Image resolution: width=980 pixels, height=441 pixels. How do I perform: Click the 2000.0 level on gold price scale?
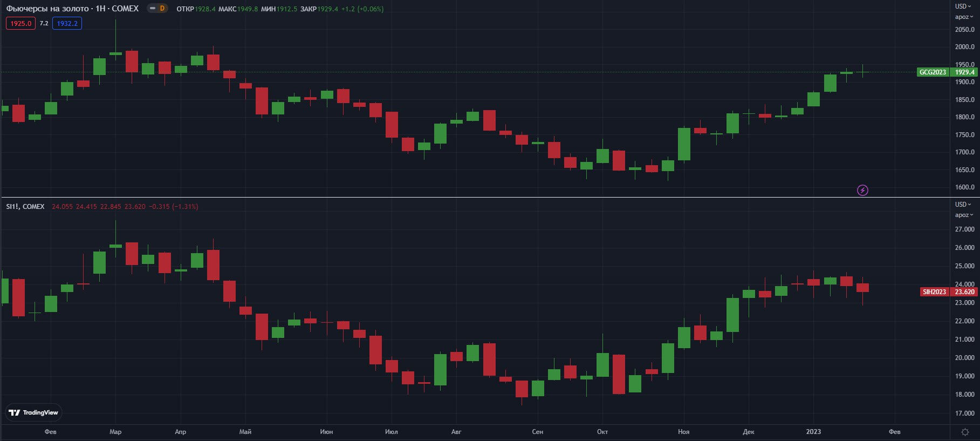coord(965,47)
